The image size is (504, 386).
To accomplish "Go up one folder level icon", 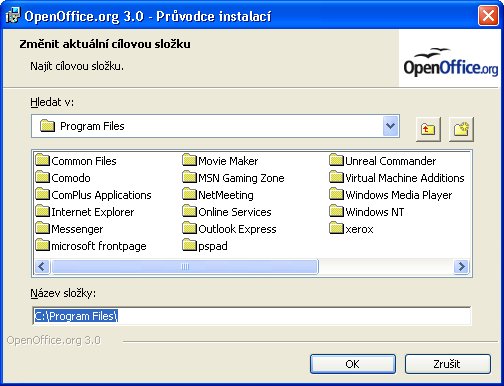I will pyautogui.click(x=428, y=129).
